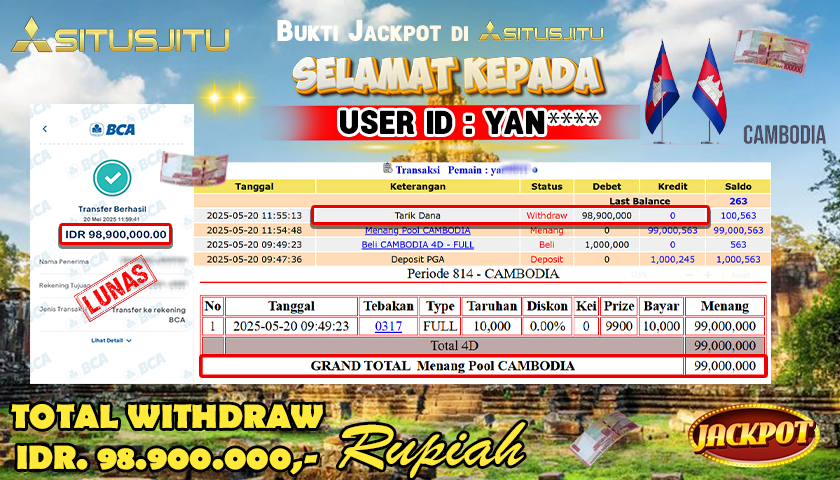Screen dimensions: 840x480
Task: Select the Transfer Berhasil status text
Action: pyautogui.click(x=112, y=209)
